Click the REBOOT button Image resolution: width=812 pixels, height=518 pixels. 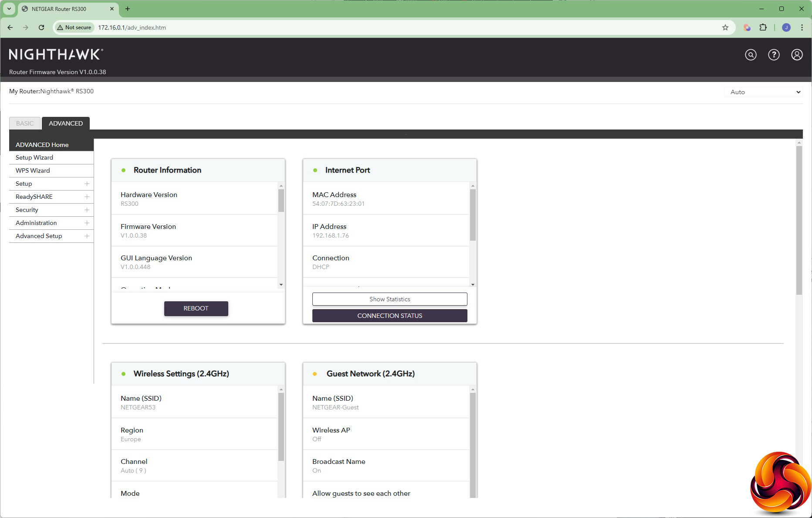(196, 308)
